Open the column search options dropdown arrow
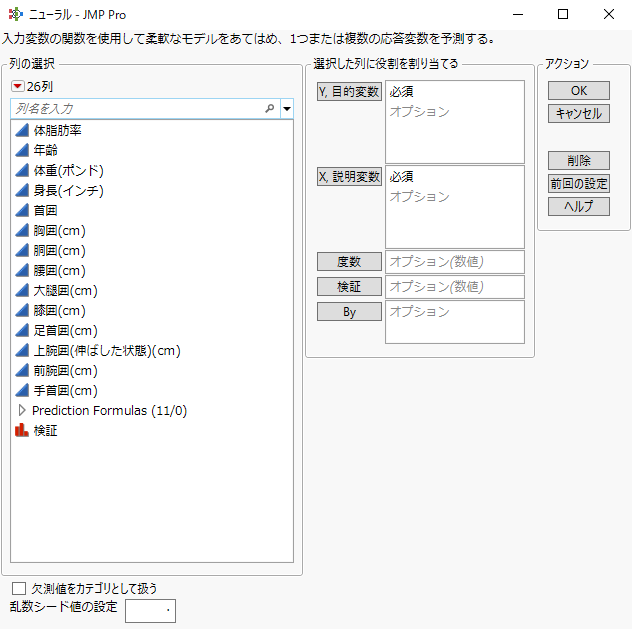The image size is (632, 629). [x=287, y=109]
